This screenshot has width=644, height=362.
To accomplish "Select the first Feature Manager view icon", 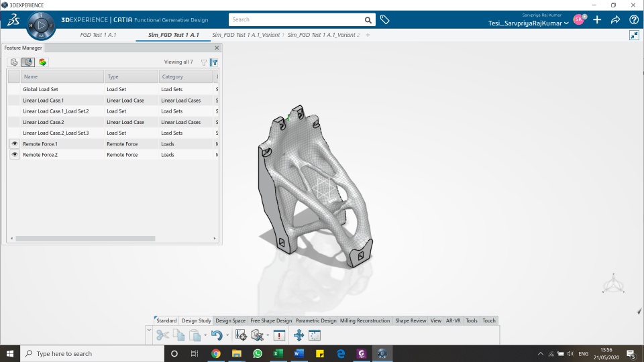I will (14, 62).
